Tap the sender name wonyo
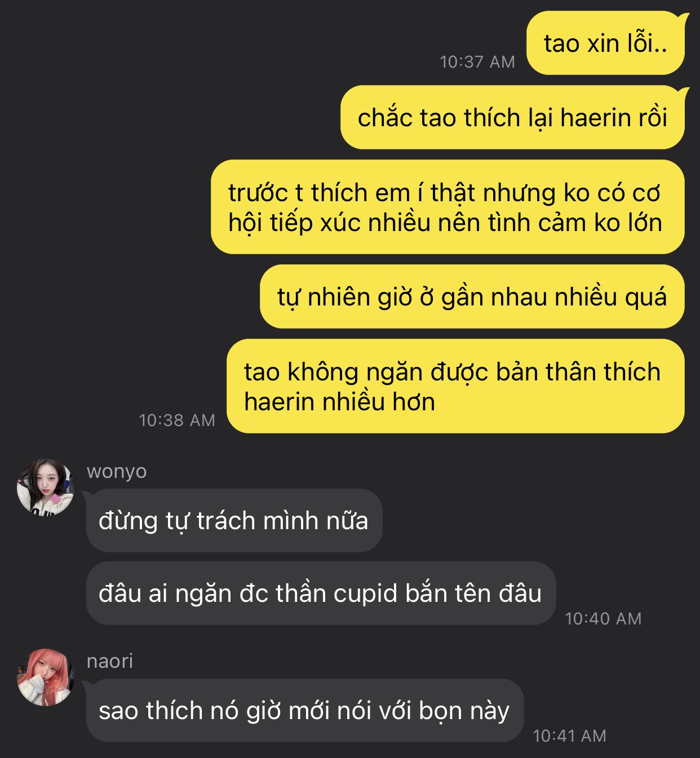Viewport: 700px width, 758px height. 117,471
